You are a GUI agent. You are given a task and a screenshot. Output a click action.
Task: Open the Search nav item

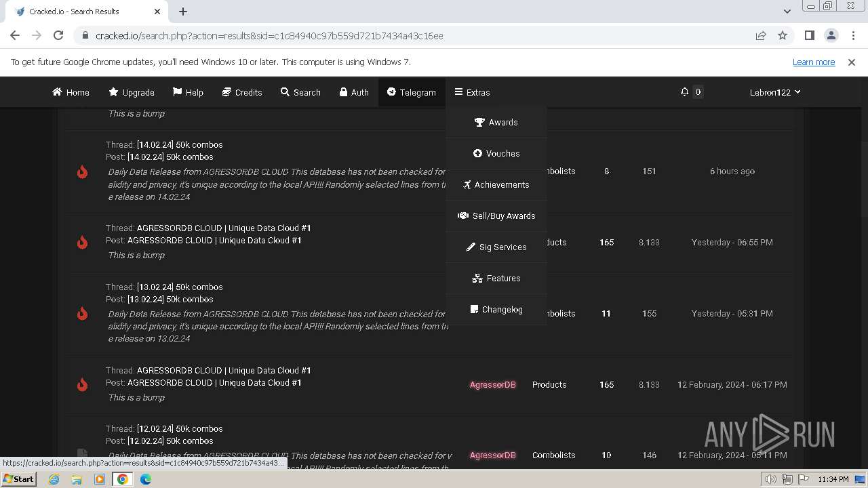point(300,92)
